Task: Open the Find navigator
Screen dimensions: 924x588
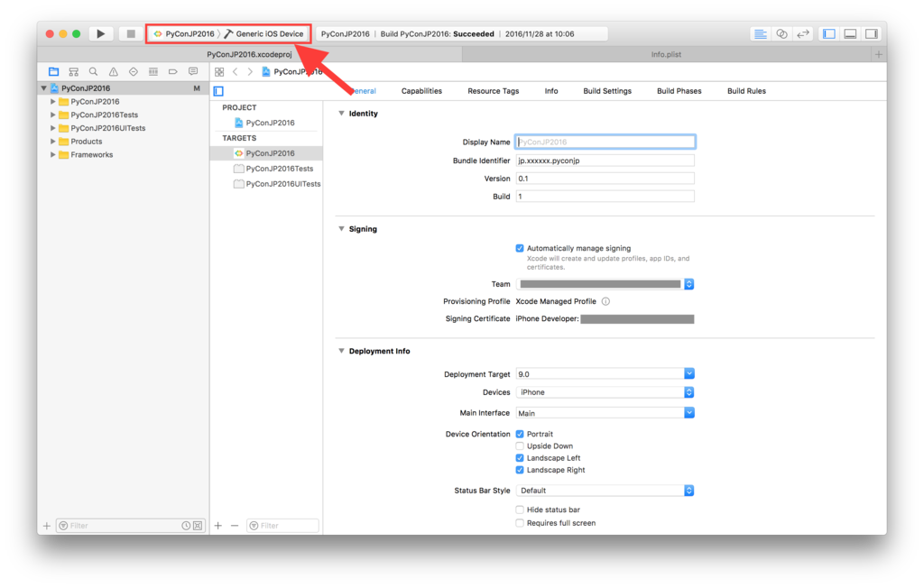Action: click(x=93, y=72)
